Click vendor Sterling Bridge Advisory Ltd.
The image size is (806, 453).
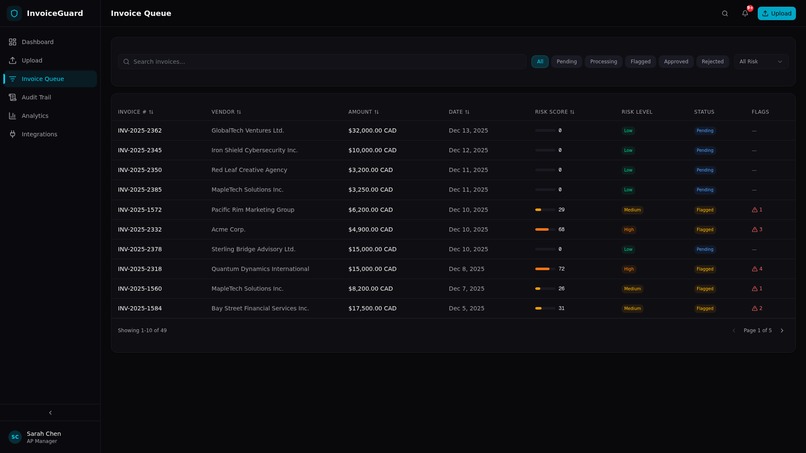pyautogui.click(x=253, y=249)
